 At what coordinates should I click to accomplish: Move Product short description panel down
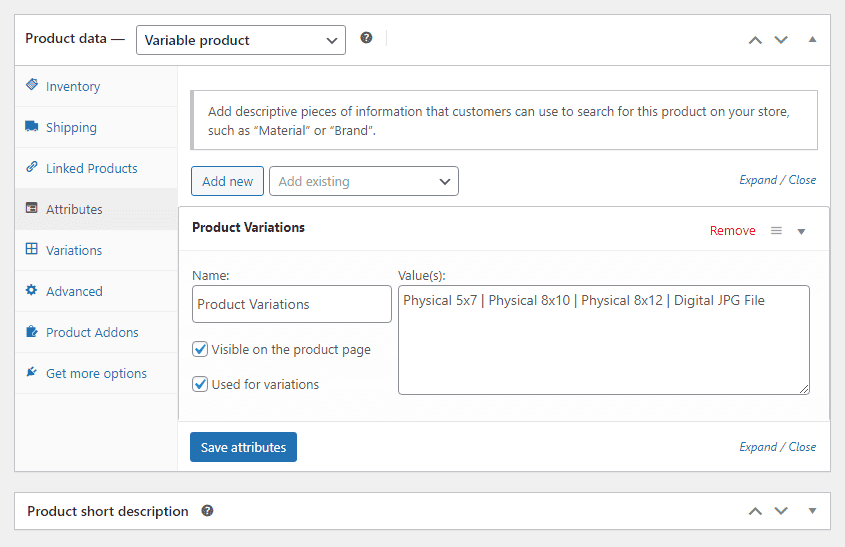tap(781, 511)
